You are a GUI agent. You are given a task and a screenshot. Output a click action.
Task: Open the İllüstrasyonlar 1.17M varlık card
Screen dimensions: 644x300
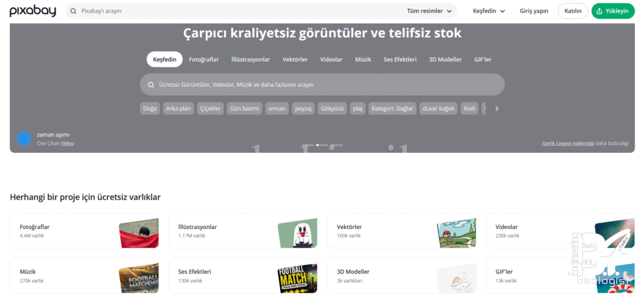pos(243,231)
